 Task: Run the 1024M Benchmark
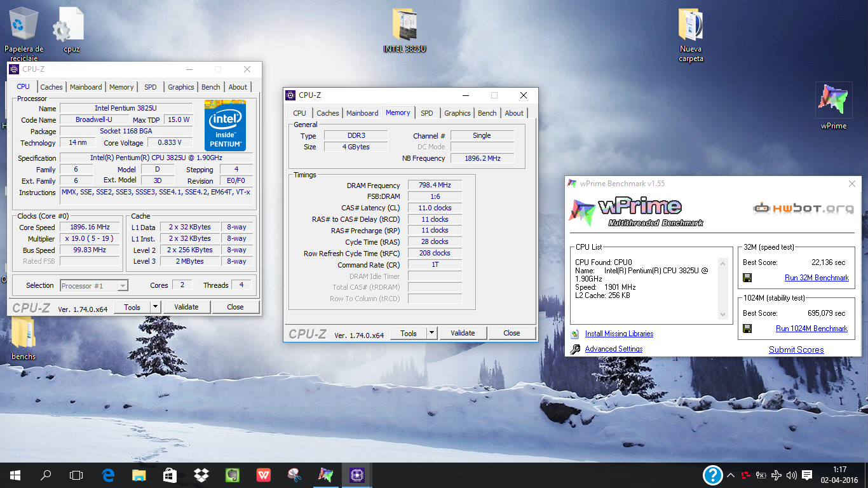(811, 329)
